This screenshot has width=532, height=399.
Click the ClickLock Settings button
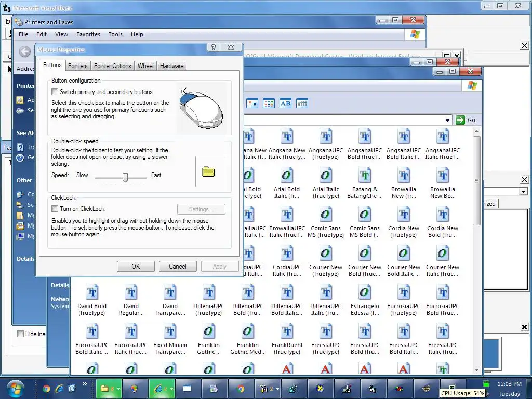(x=201, y=209)
